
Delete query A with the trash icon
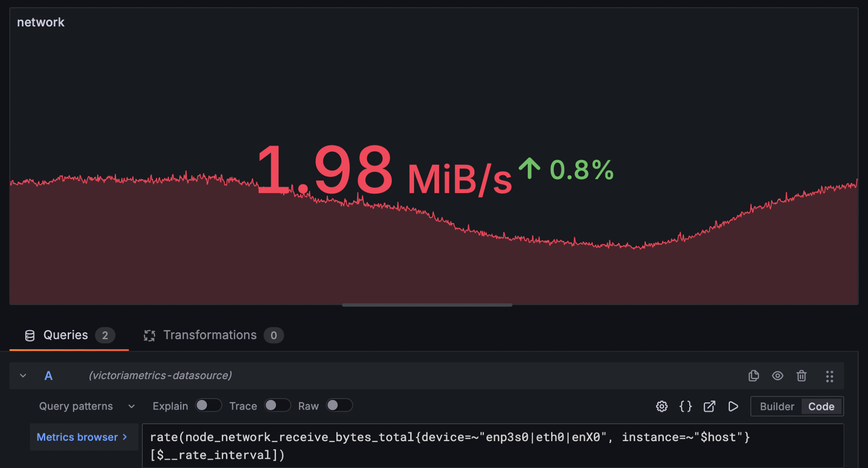point(802,376)
